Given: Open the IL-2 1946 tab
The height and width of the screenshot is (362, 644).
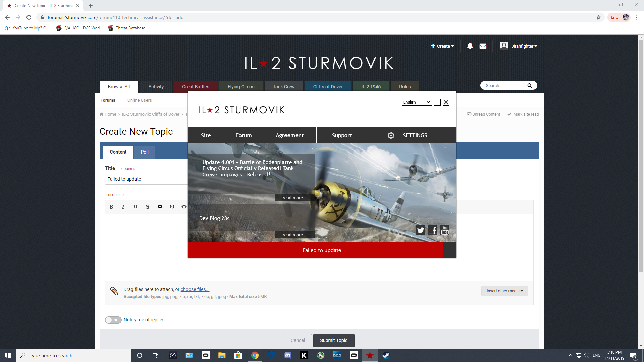Looking at the screenshot, I should pos(371,87).
